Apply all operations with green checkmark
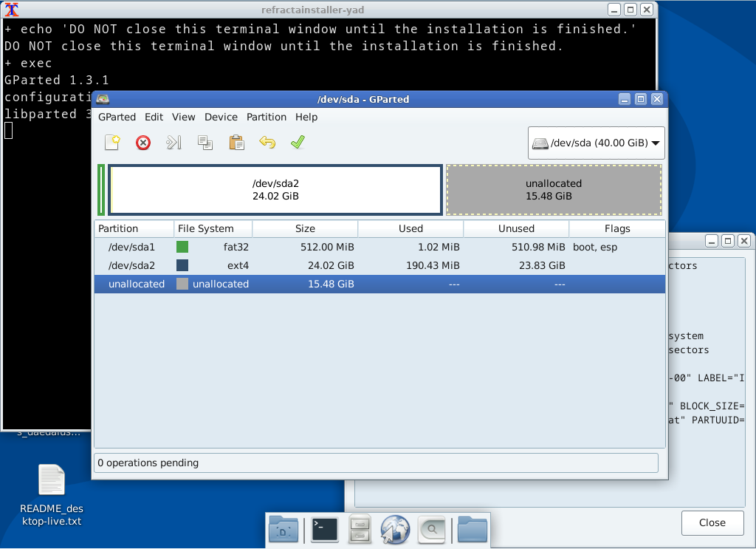The width and height of the screenshot is (756, 549). pos(298,143)
